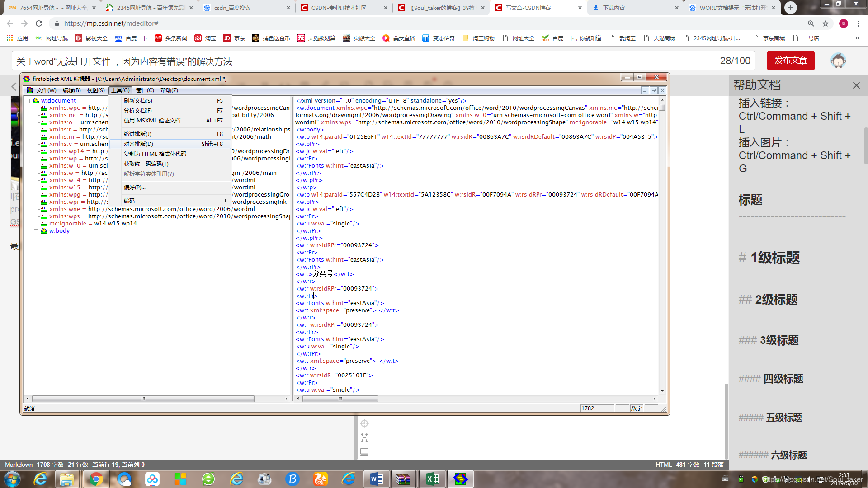Click the user avatar in CSDN header
This screenshot has width=868, height=488.
(838, 61)
